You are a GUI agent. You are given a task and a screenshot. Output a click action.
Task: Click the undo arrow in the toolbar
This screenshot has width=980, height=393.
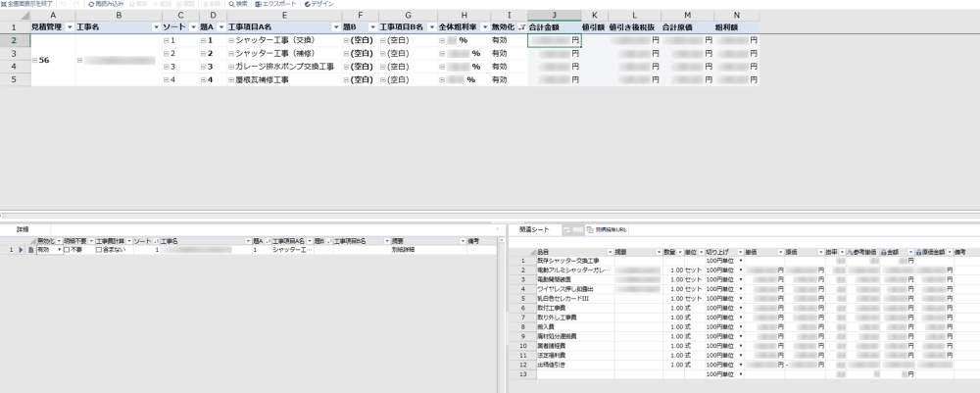[63, 4]
